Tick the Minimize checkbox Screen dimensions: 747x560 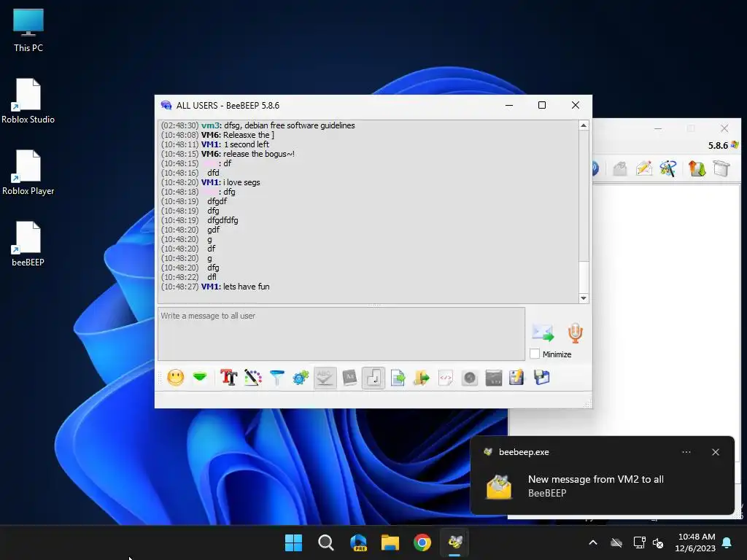(x=535, y=354)
